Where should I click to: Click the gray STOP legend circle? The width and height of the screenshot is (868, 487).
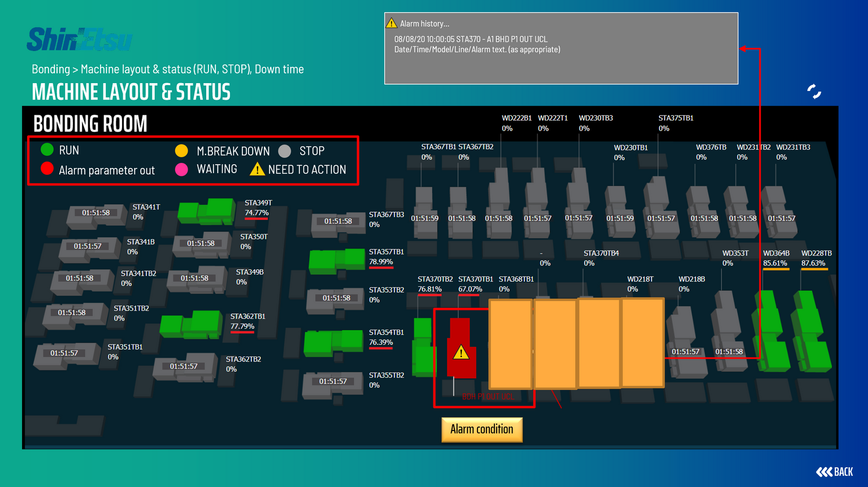point(285,151)
